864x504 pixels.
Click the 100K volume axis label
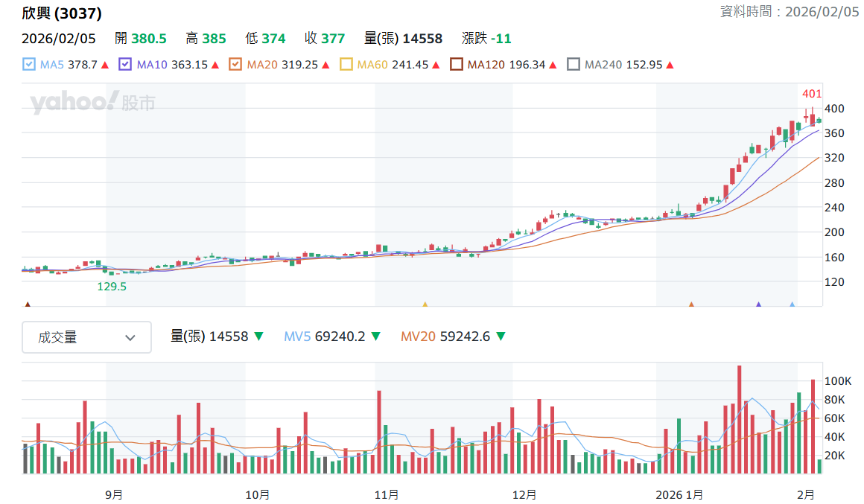click(837, 380)
